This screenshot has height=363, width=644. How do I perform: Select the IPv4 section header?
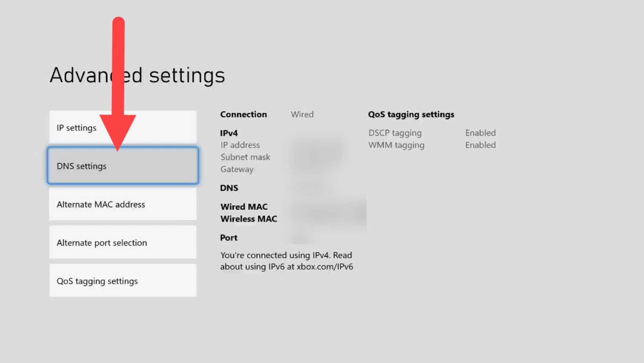[229, 133]
